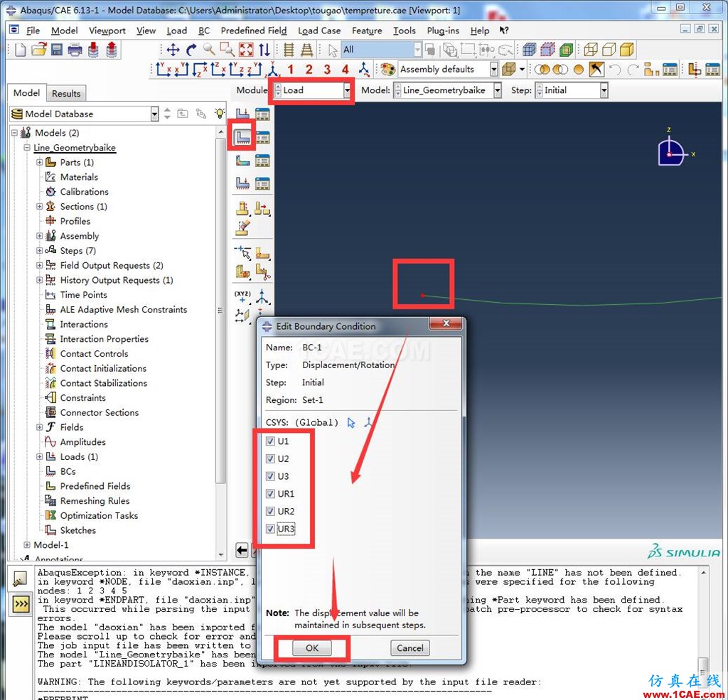Select Materials in the model tree
Screen dimensions: 728x700
[79, 177]
